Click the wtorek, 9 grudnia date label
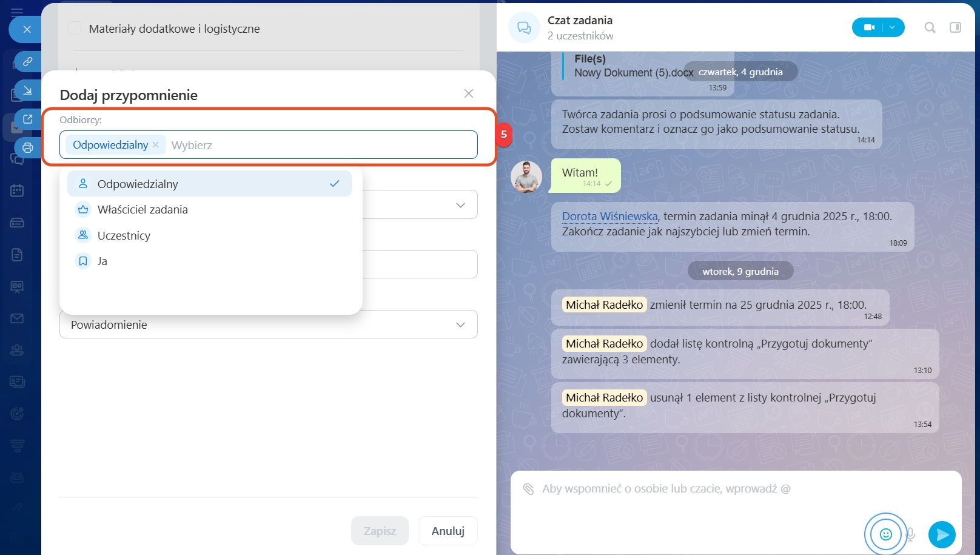 pos(740,271)
